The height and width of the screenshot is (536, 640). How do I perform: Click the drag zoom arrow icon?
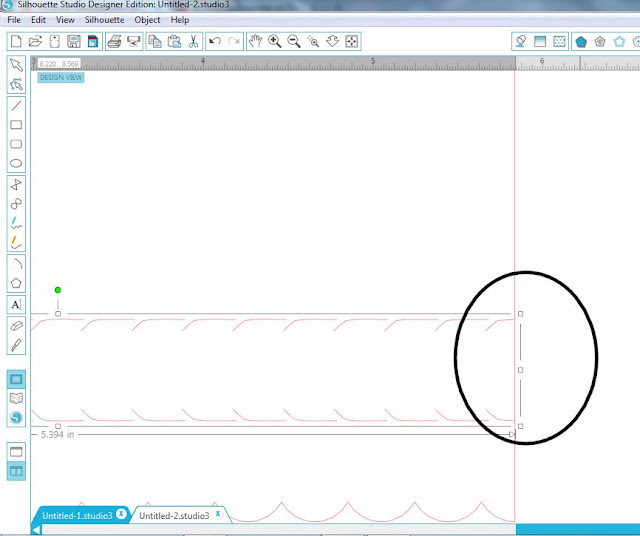coord(333,41)
